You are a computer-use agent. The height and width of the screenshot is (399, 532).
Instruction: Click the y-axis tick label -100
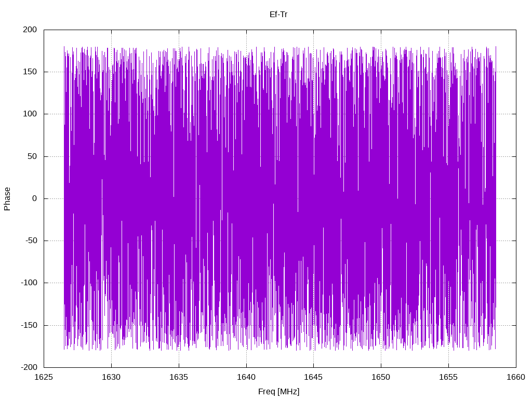tap(29, 283)
